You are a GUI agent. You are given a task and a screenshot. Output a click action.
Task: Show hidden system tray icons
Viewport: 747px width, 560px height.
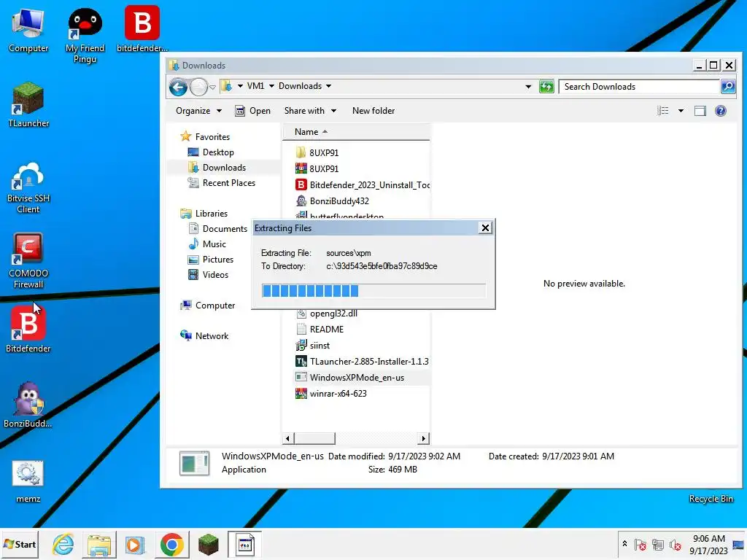click(624, 544)
